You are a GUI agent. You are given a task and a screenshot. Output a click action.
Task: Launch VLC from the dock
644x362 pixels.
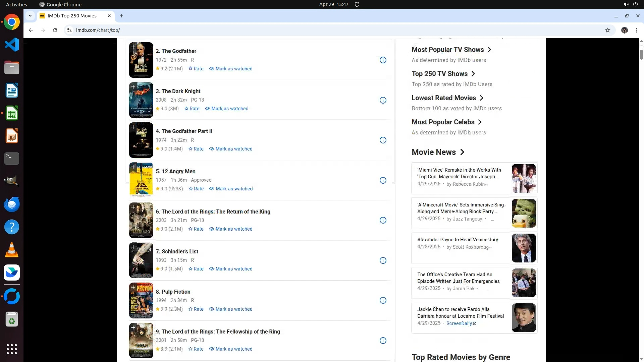tap(12, 250)
